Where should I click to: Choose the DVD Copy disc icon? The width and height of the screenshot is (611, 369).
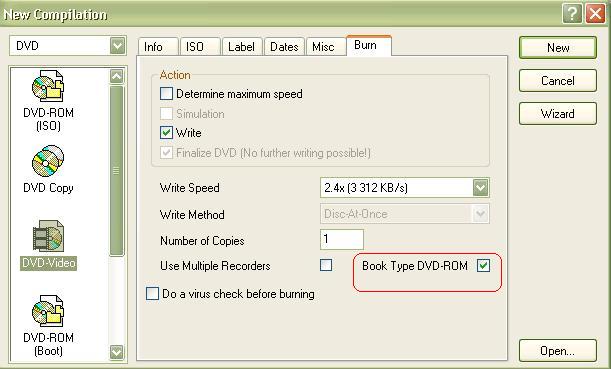pyautogui.click(x=48, y=161)
